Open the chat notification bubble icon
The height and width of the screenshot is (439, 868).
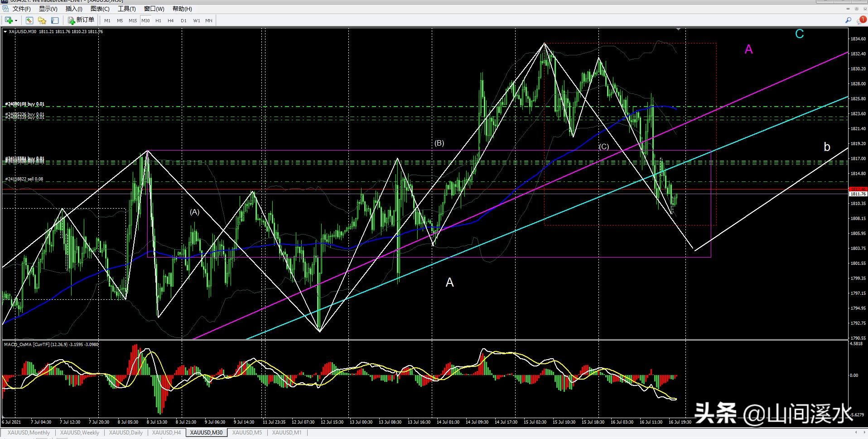(861, 20)
